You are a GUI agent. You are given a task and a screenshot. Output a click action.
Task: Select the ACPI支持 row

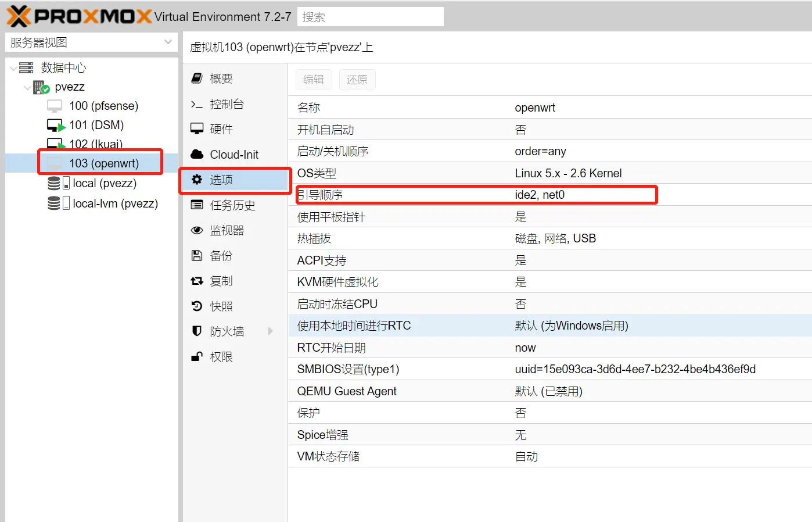(550, 260)
